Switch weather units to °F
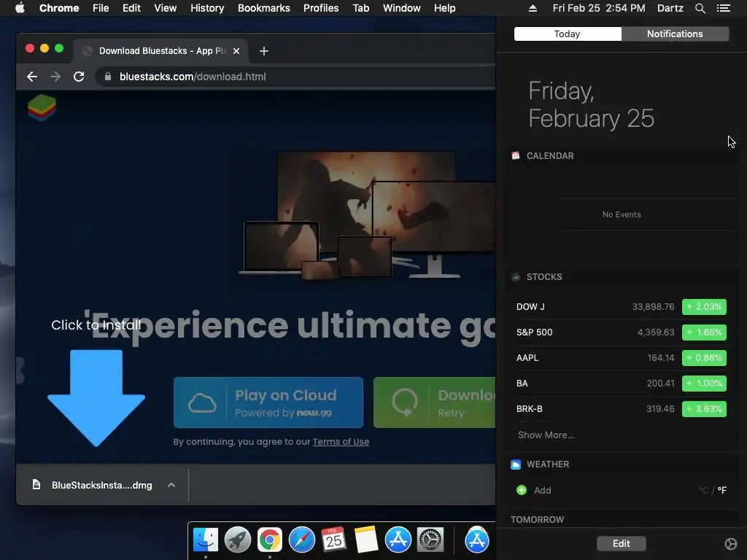Viewport: 747px width, 560px height. (x=721, y=490)
